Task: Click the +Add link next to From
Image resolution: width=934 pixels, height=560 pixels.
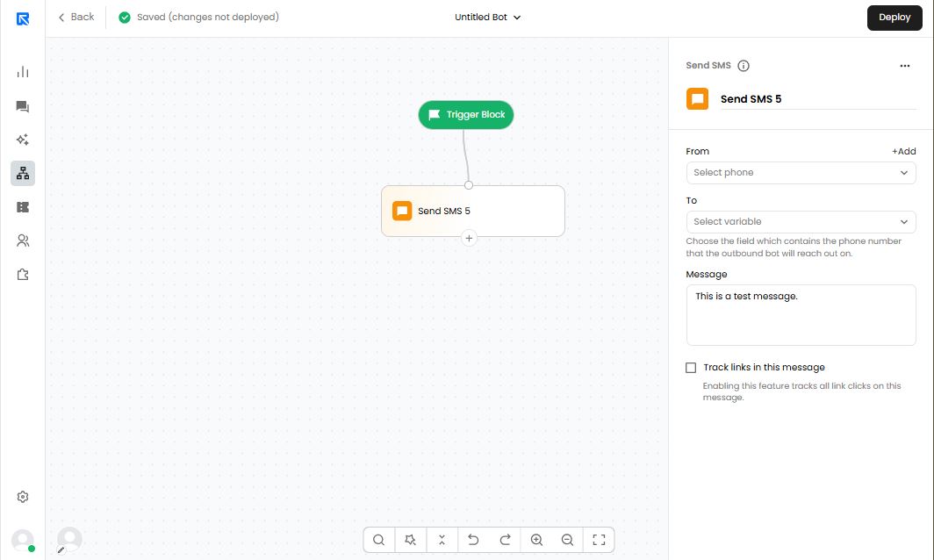Action: [903, 151]
